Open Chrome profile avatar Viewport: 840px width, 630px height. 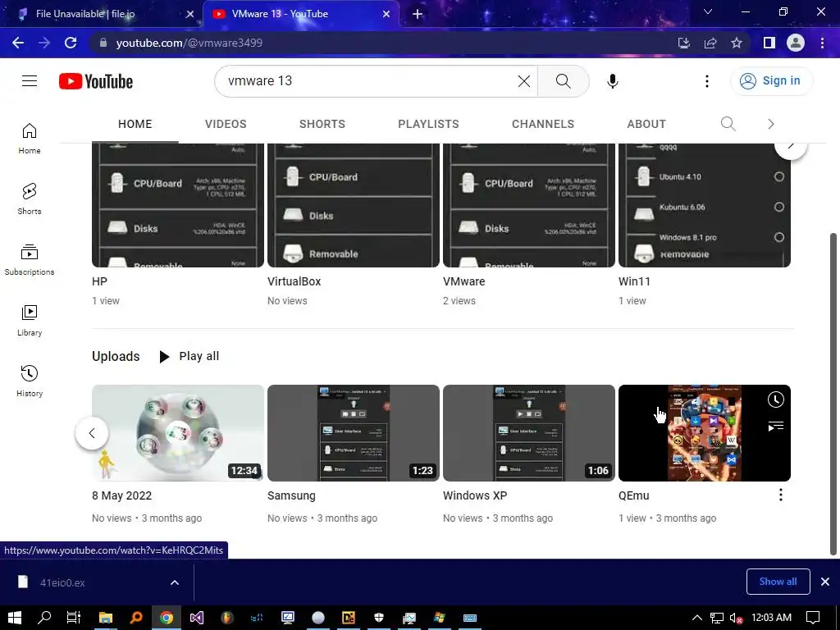click(796, 43)
